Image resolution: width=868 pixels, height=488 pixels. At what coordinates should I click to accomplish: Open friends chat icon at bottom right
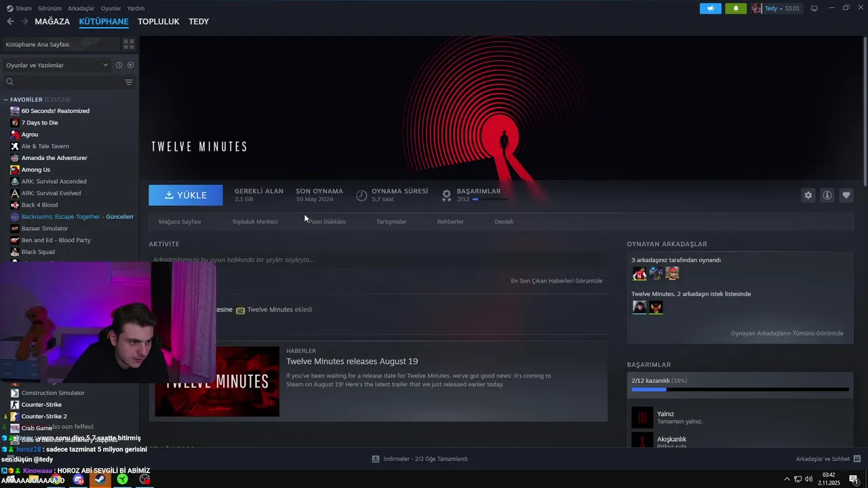(857, 459)
